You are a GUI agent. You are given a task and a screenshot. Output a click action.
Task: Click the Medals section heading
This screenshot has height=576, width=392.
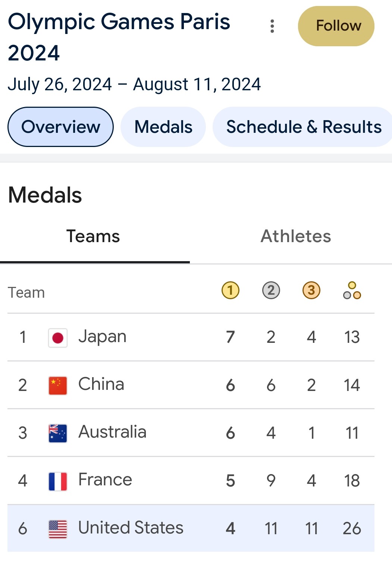(x=45, y=195)
